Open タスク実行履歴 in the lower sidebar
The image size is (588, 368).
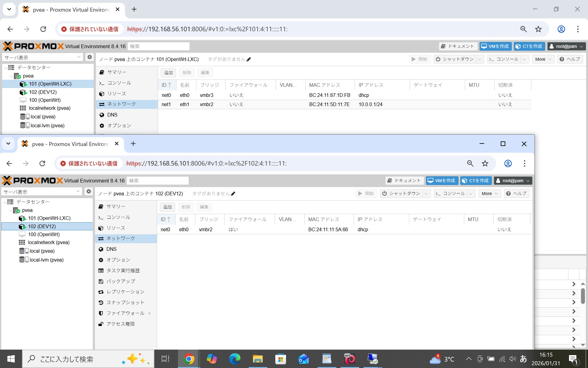(x=123, y=270)
